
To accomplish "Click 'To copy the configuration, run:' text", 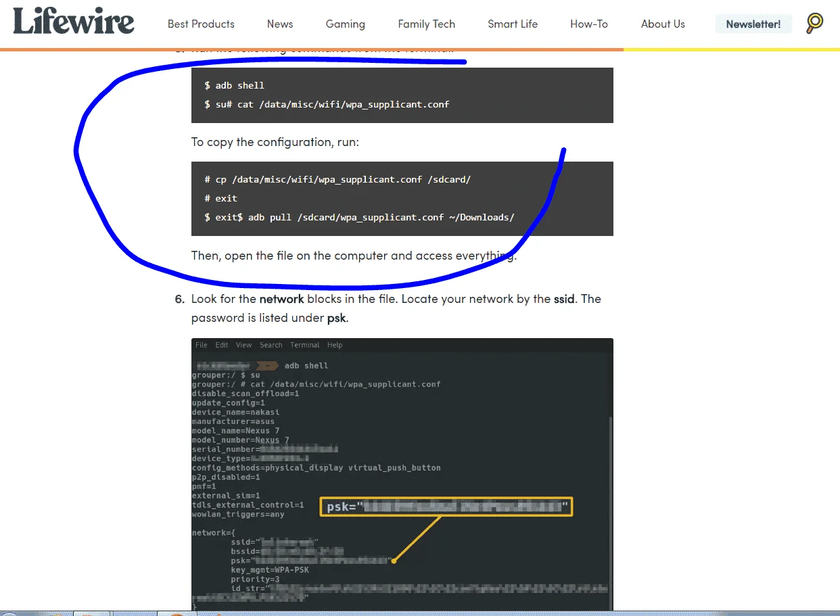I will (x=275, y=142).
